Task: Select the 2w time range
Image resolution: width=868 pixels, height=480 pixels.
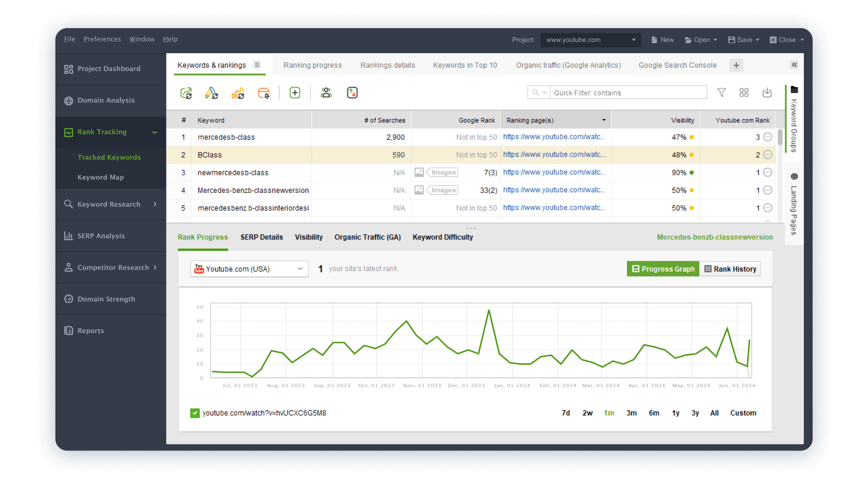Action: [587, 413]
